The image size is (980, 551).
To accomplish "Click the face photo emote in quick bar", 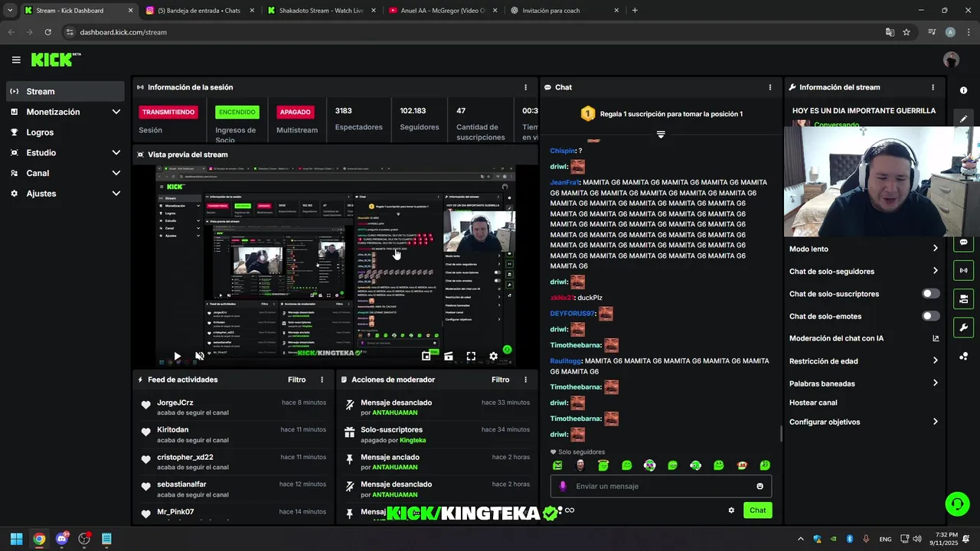I will [580, 465].
